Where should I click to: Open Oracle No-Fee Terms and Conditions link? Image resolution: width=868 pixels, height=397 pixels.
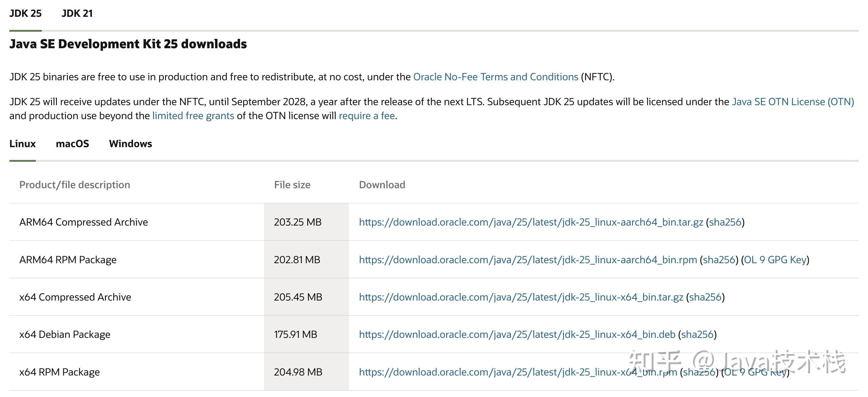click(495, 77)
